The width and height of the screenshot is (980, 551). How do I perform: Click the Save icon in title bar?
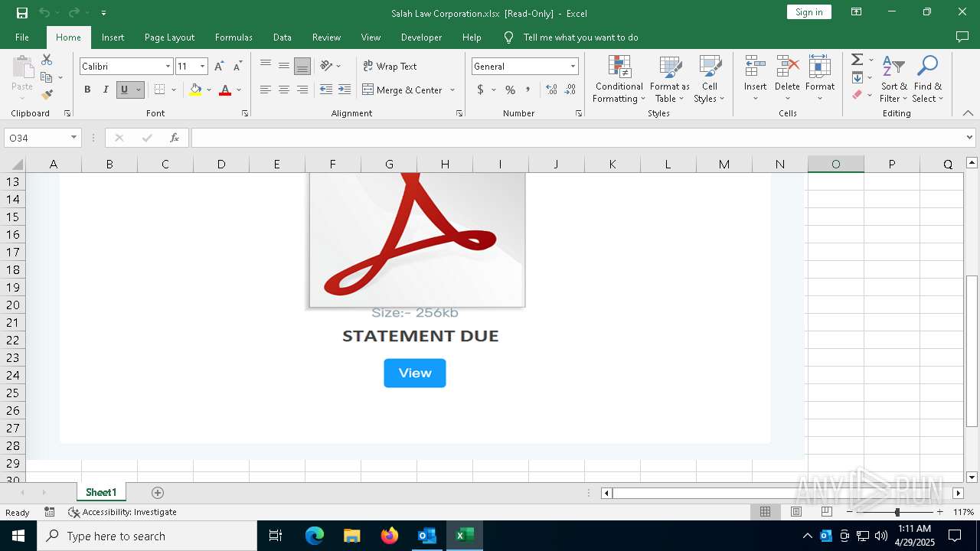tap(21, 12)
